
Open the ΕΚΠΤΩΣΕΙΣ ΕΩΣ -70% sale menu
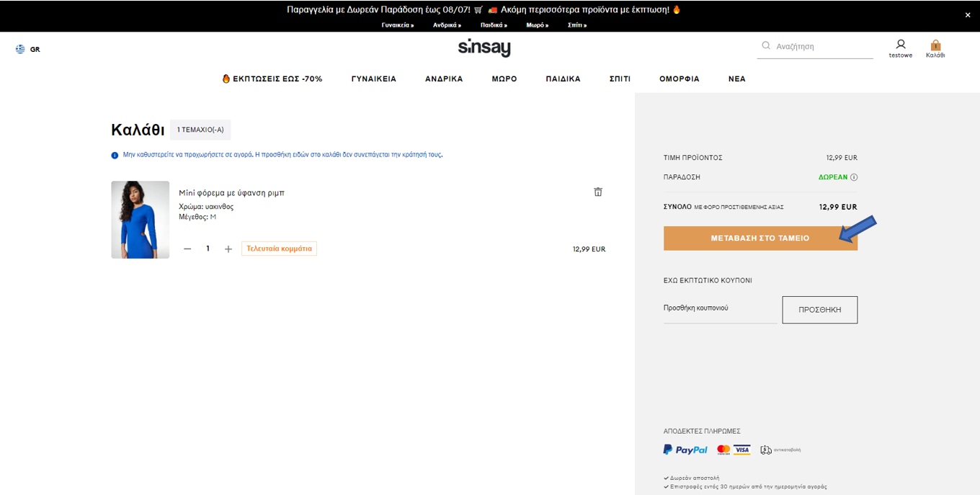272,79
